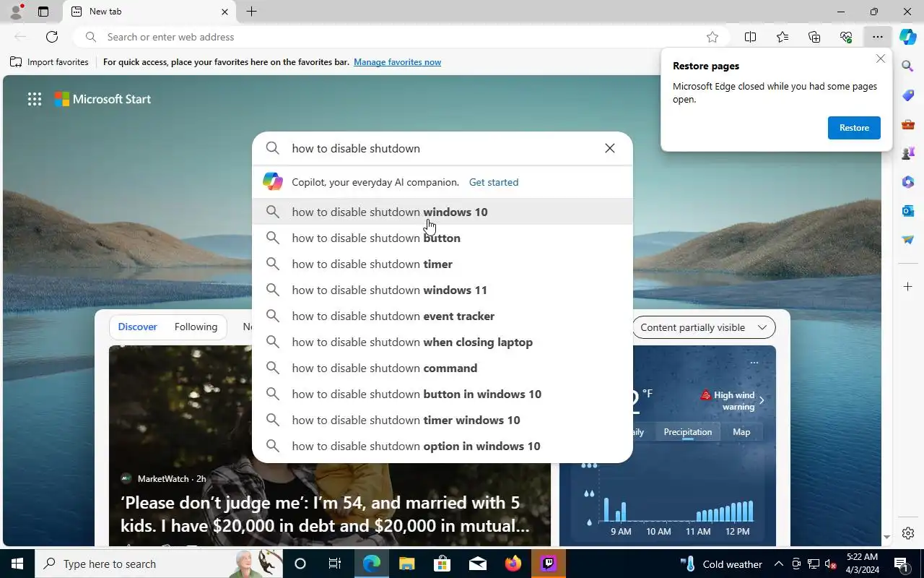Open weather card more options
The height and width of the screenshot is (578, 924).
754,363
